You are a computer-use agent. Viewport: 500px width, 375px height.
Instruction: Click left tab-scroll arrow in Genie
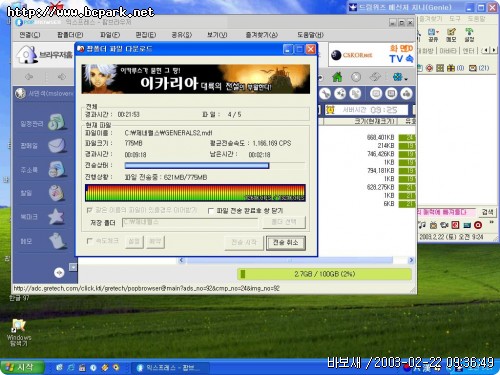coord(486,50)
